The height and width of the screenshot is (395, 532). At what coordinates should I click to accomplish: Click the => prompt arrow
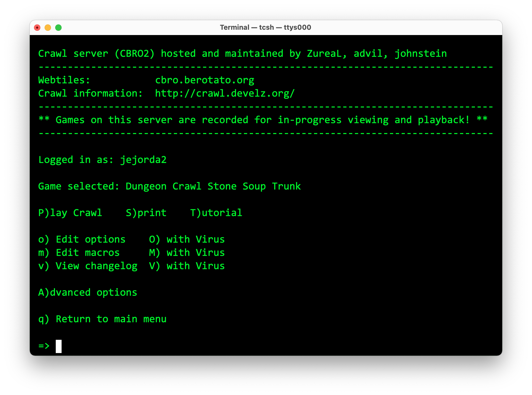[44, 346]
